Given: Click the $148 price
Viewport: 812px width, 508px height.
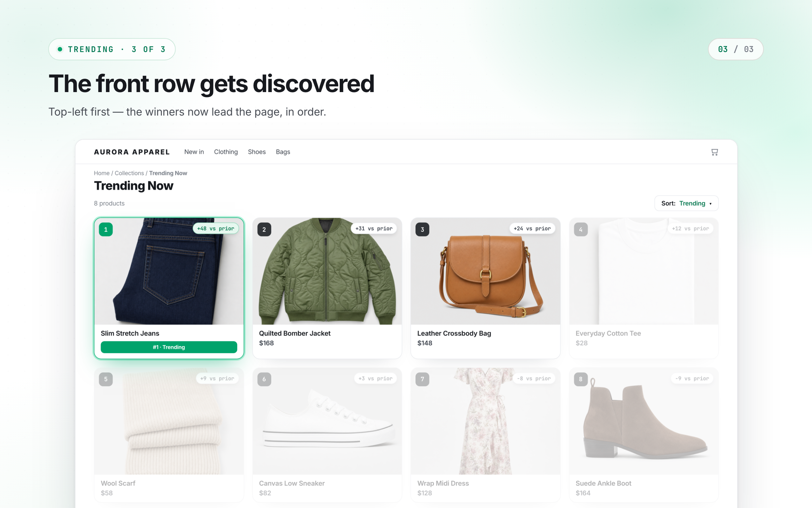Looking at the screenshot, I should 425,343.
